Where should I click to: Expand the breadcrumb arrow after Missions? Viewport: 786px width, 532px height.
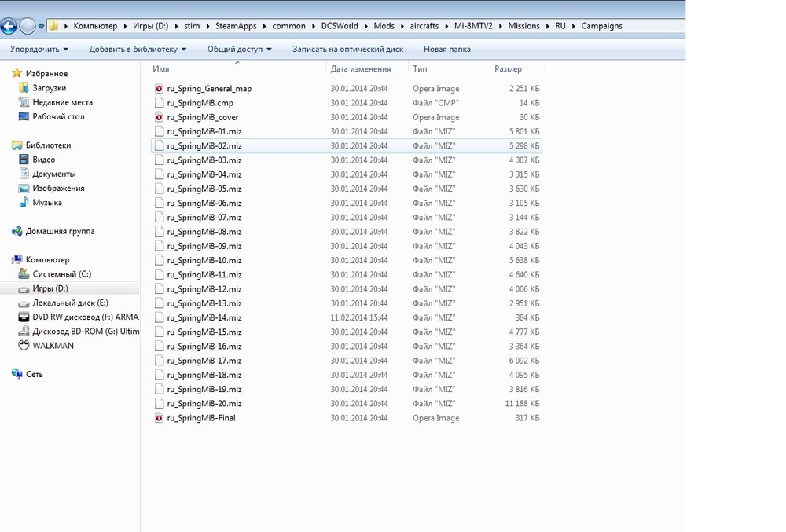click(x=547, y=26)
